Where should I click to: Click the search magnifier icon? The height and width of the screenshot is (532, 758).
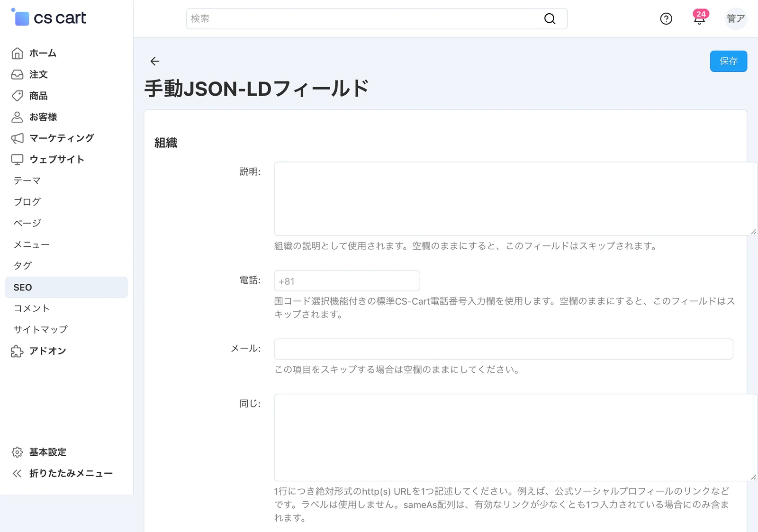click(550, 18)
